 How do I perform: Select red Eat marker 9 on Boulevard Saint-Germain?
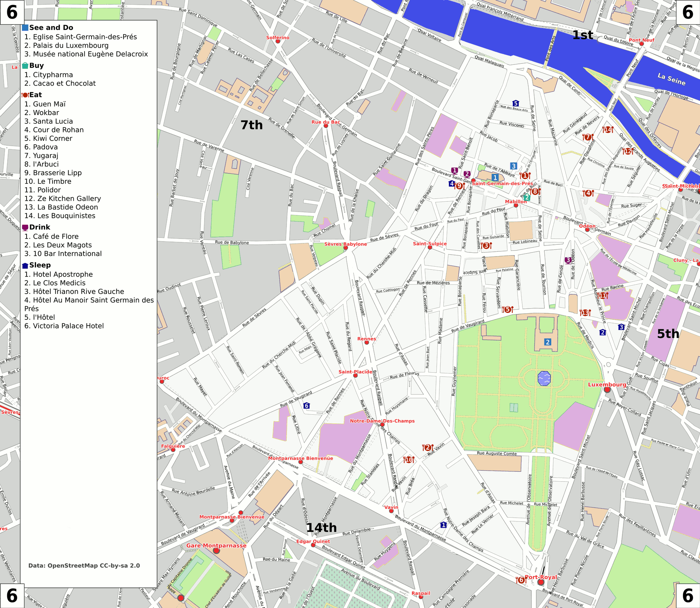460,186
